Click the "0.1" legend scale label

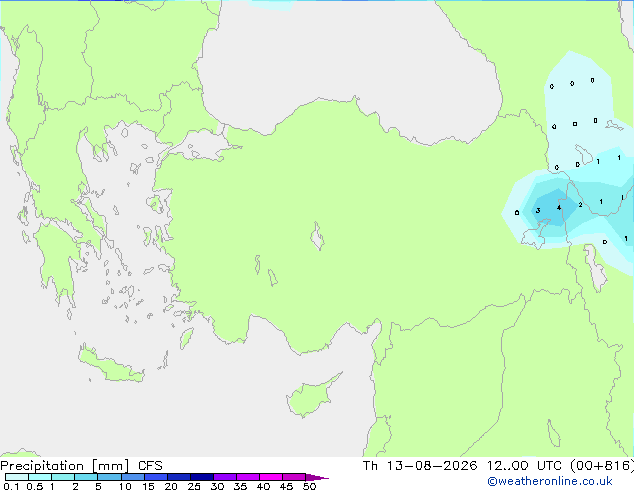pos(11,486)
